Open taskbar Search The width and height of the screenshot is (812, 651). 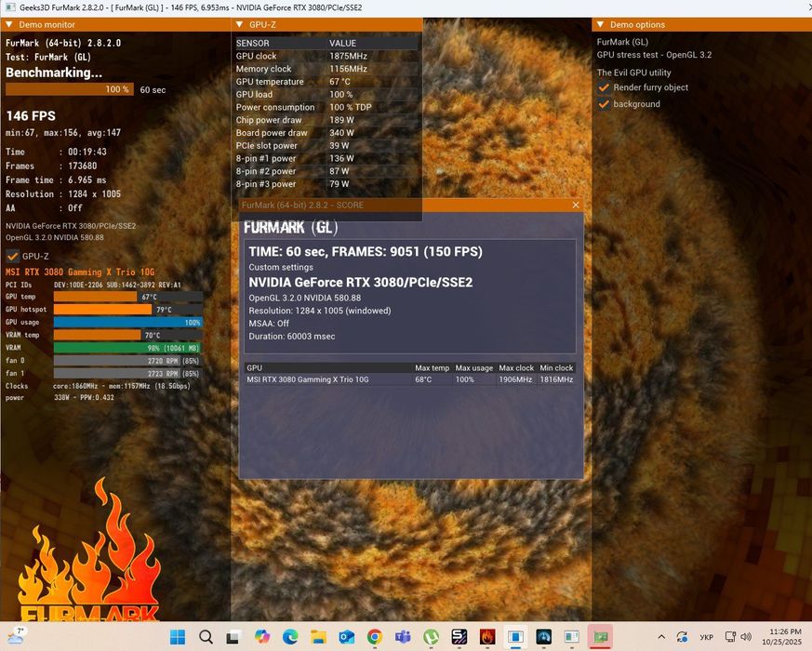click(206, 636)
